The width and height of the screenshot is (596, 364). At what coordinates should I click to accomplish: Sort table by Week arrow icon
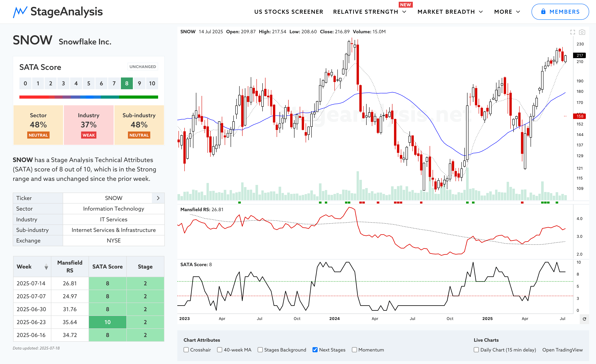[46, 267]
